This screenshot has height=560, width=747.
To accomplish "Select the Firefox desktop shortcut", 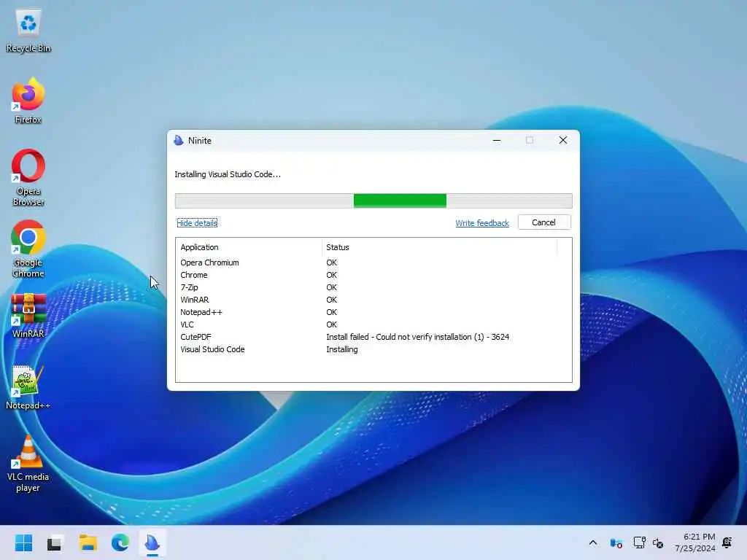I will (28, 101).
